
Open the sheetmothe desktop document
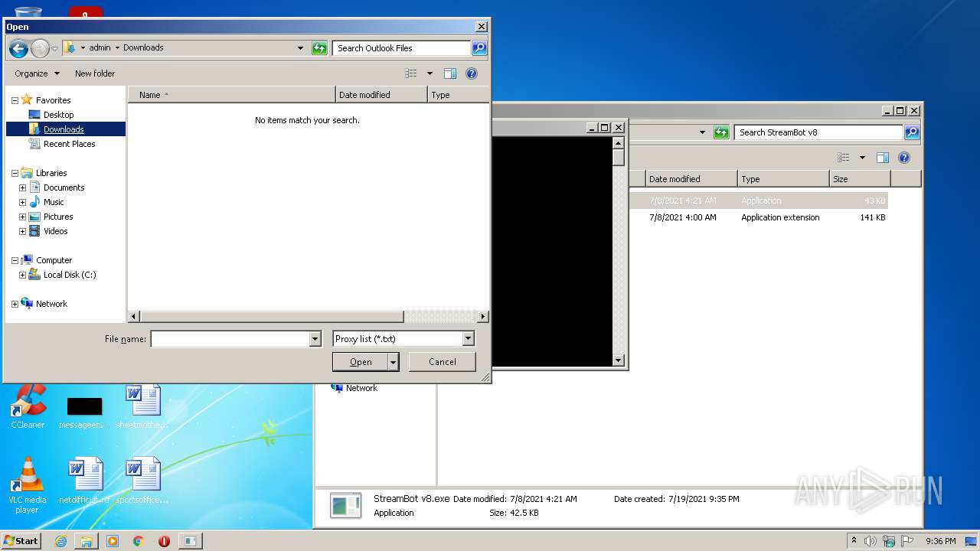click(x=142, y=406)
